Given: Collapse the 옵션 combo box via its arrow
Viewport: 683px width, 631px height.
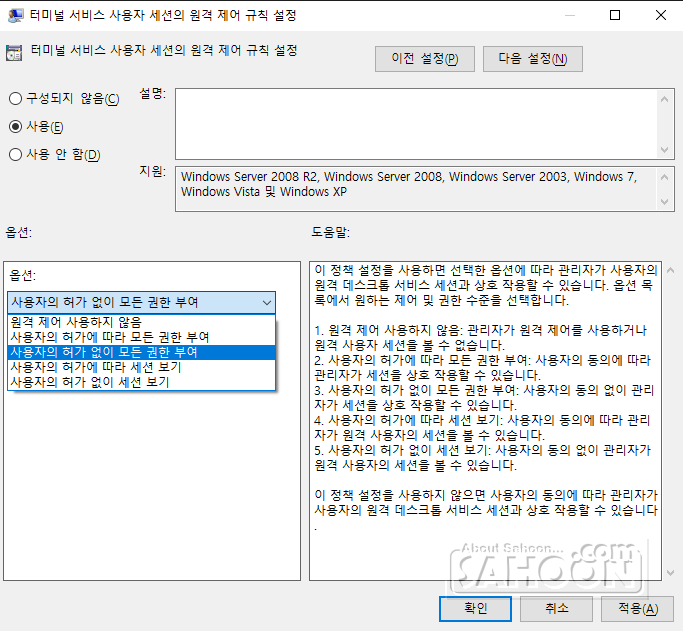Looking at the screenshot, I should point(265,302).
